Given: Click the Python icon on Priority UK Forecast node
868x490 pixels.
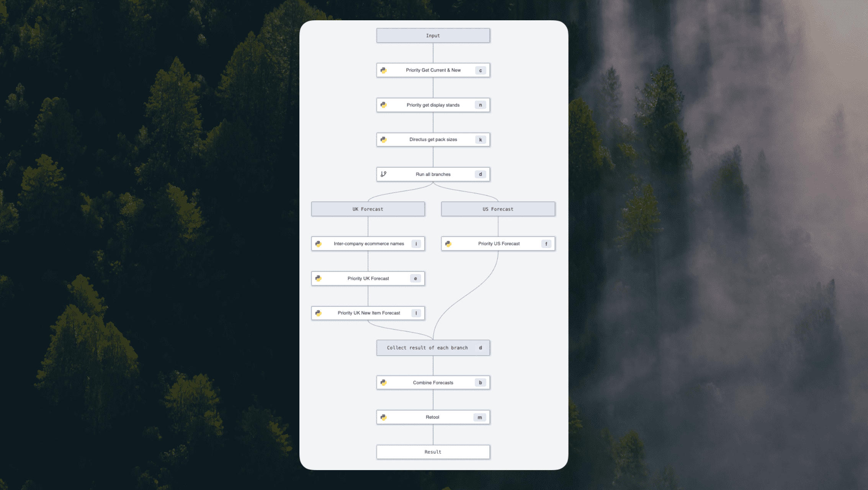Looking at the screenshot, I should coord(319,278).
